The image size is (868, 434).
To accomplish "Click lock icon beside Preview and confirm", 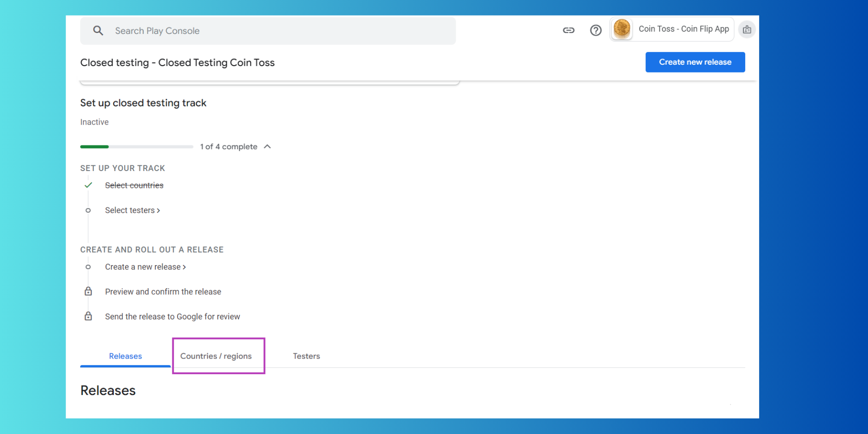I will coord(88,291).
